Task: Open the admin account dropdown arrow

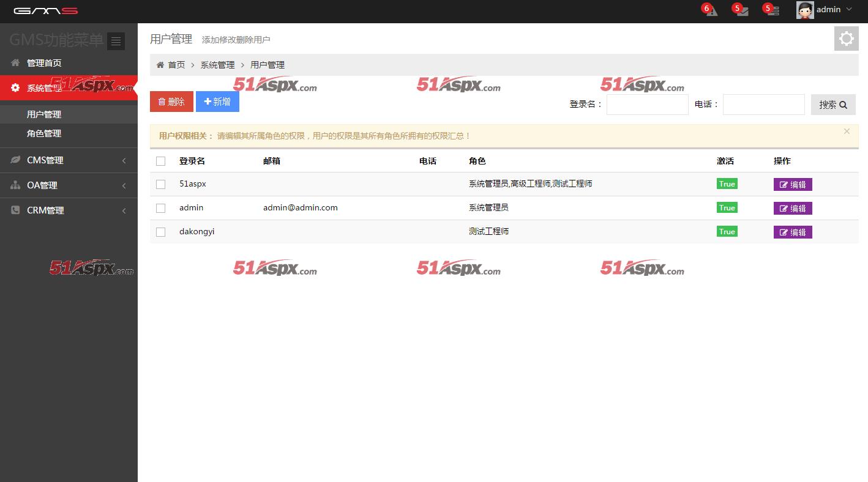Action: click(848, 10)
